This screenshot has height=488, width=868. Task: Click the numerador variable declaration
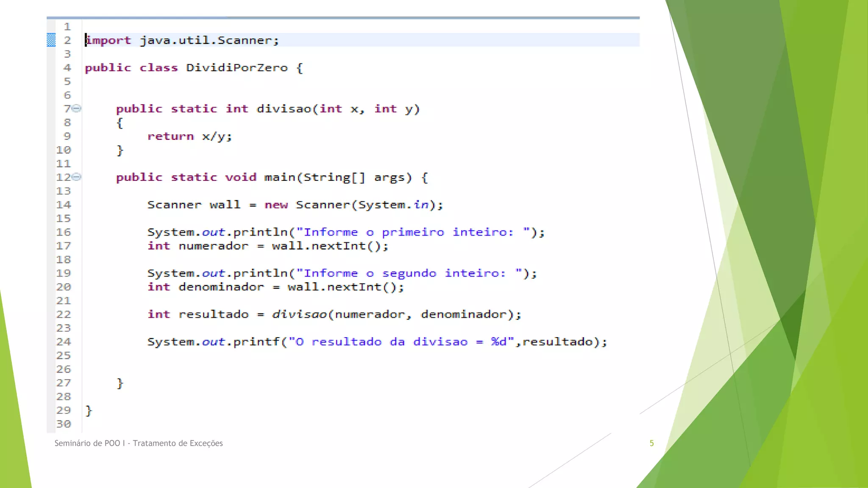click(x=213, y=246)
